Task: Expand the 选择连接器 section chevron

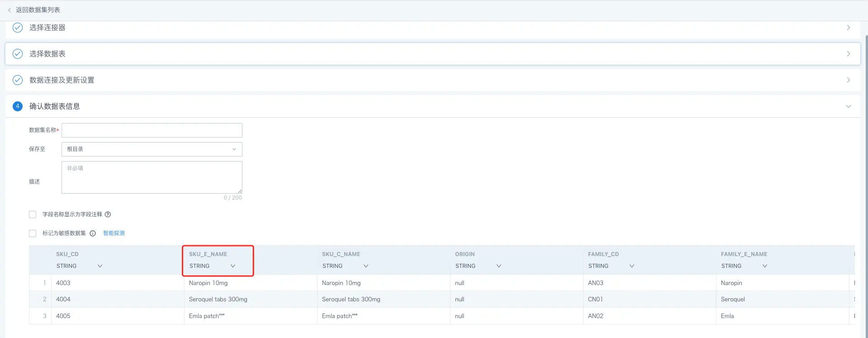Action: pyautogui.click(x=849, y=28)
